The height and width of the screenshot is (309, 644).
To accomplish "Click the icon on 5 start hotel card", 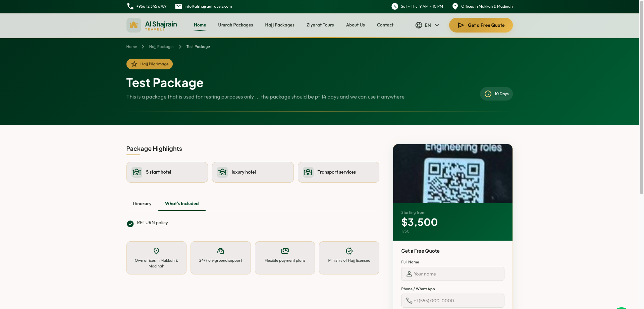I will pyautogui.click(x=137, y=172).
